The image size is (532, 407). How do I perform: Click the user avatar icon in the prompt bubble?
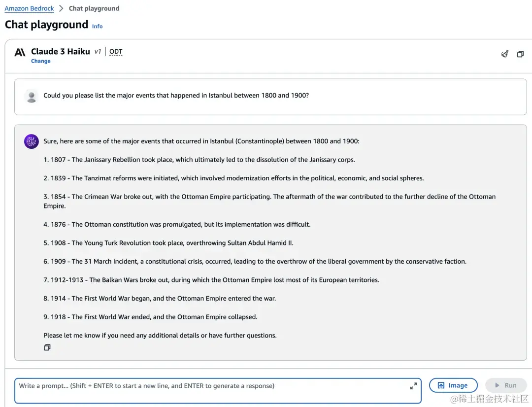pyautogui.click(x=32, y=97)
